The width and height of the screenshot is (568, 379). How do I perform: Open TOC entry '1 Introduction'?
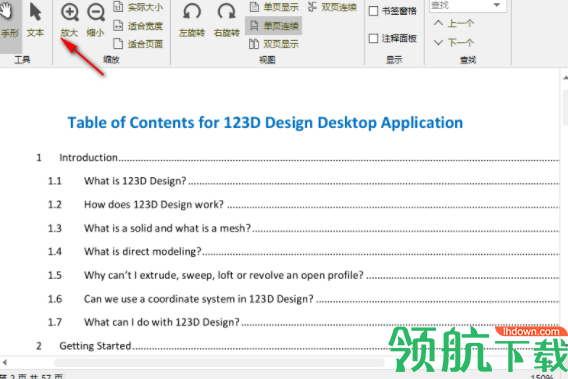pyautogui.click(x=297, y=158)
